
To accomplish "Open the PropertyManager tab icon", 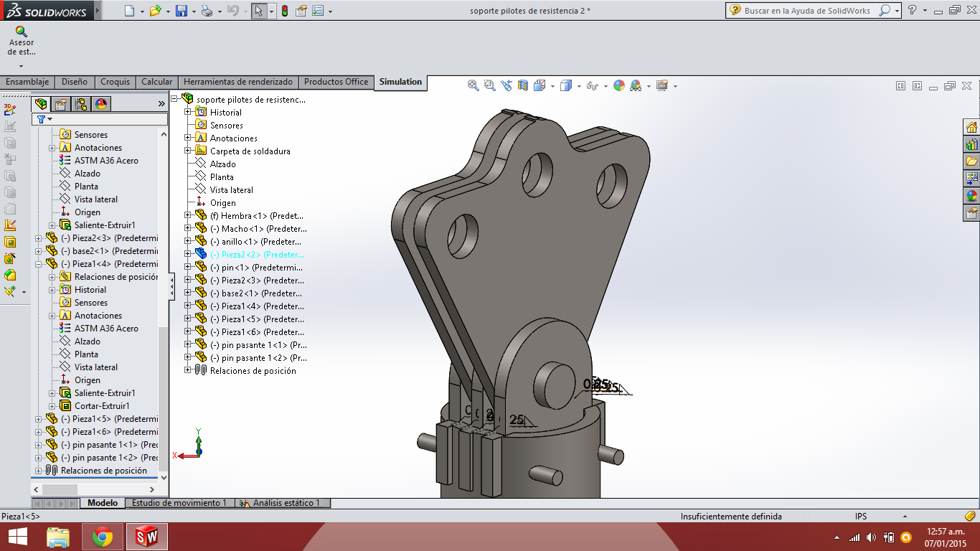I will 62,103.
